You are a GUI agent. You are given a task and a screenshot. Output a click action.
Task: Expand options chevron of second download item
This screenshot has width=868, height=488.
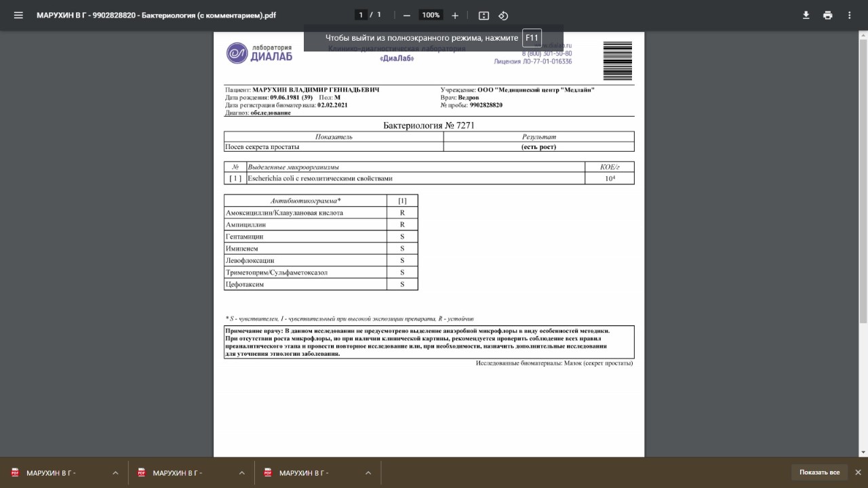(241, 473)
